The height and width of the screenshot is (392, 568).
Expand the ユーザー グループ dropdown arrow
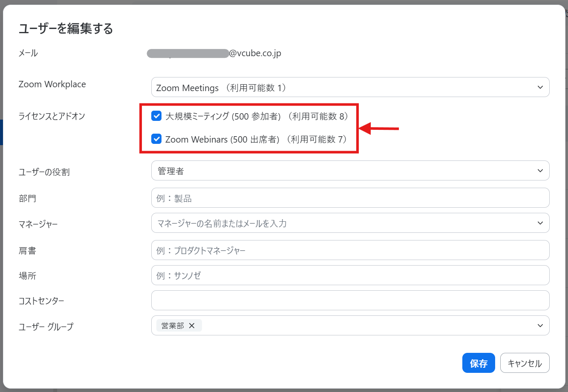[540, 326]
